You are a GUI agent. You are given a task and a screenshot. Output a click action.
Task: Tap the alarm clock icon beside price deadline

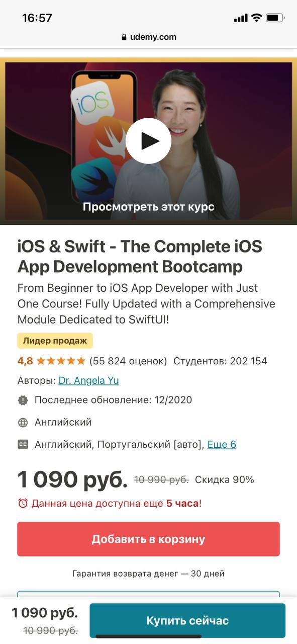[x=23, y=503]
